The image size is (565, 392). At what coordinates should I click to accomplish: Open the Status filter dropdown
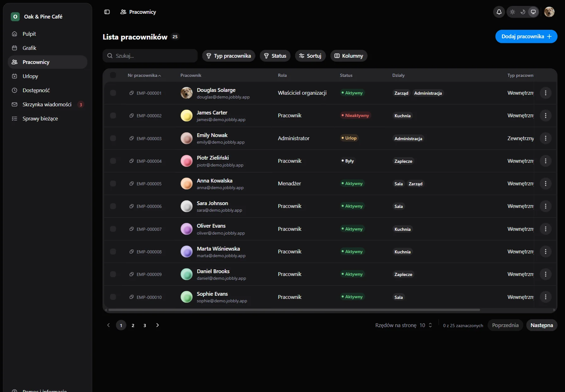(x=275, y=56)
